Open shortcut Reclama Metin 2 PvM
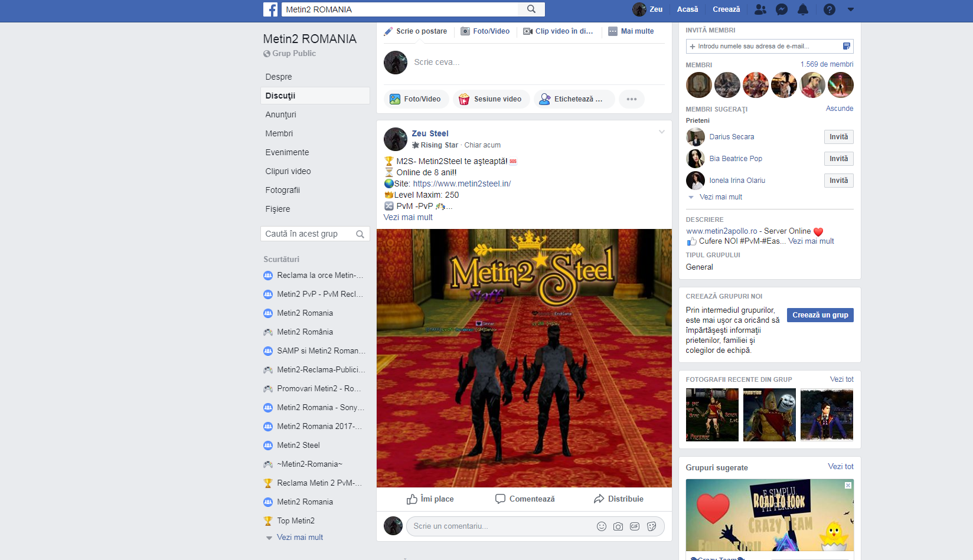The width and height of the screenshot is (973, 560). click(x=314, y=483)
